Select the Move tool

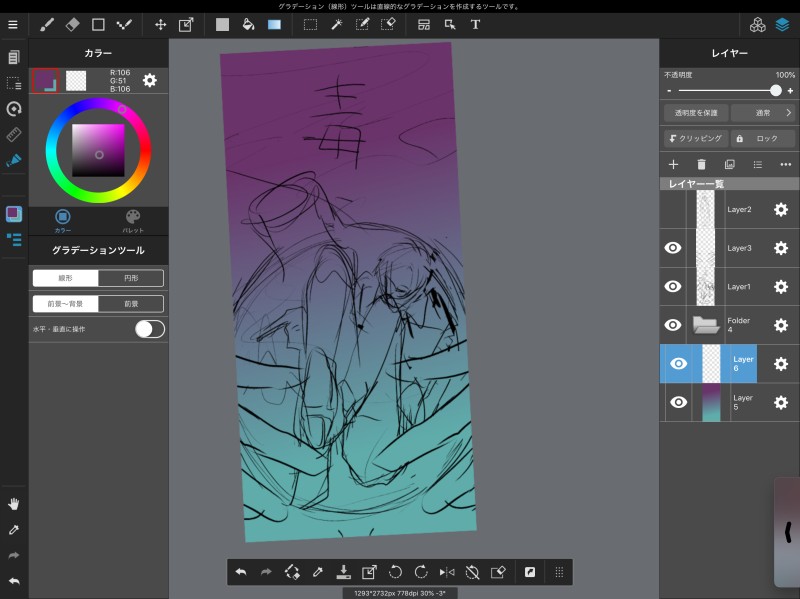coord(161,24)
